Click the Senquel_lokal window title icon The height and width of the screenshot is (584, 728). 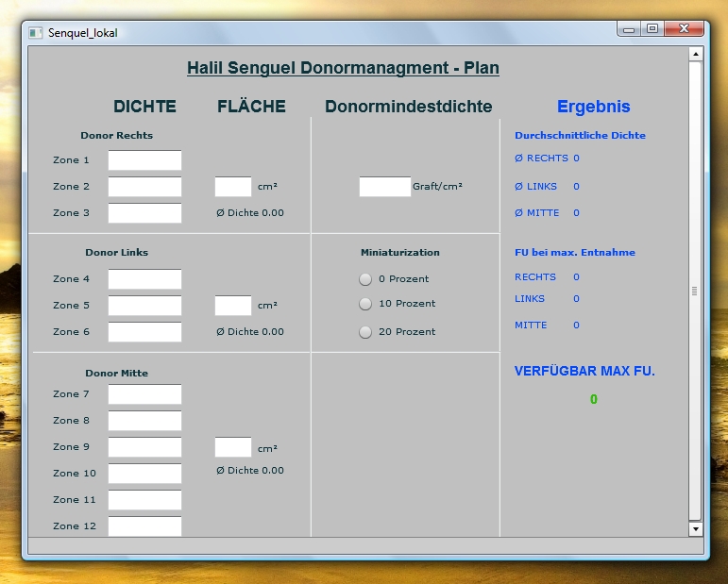click(x=36, y=32)
